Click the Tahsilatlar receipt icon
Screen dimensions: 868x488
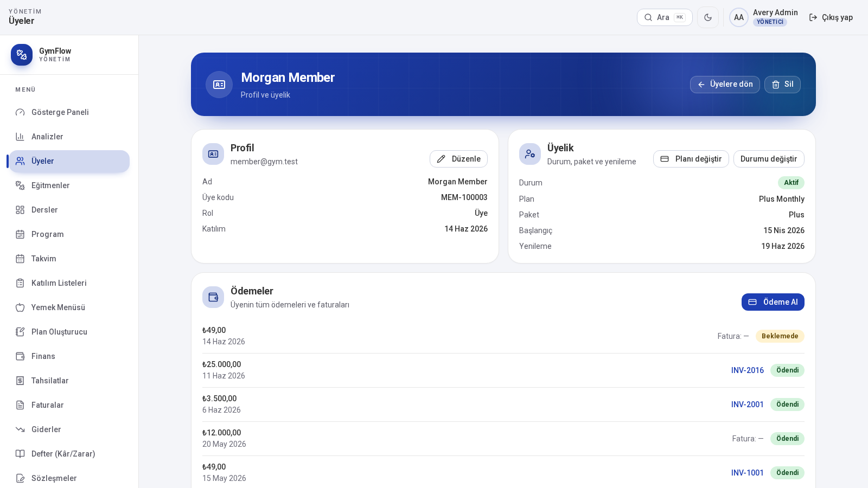coord(20,381)
